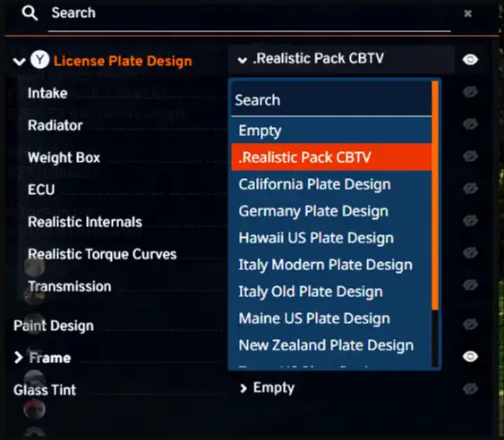Select the Radiator part row
Screen dimensions: 504x440
coord(56,125)
